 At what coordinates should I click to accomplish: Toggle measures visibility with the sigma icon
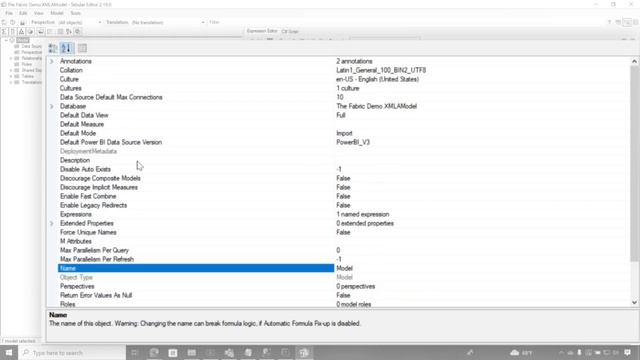4,31
